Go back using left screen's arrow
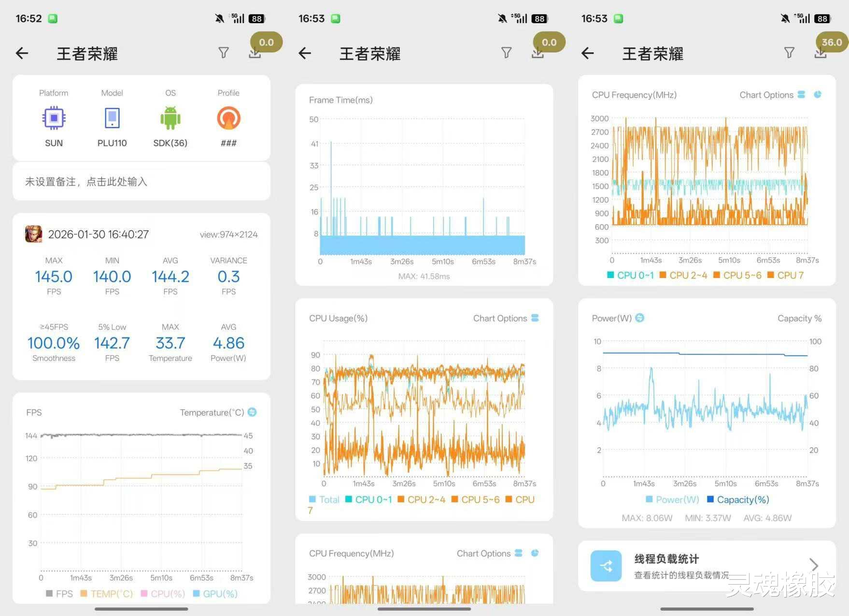Image resolution: width=849 pixels, height=616 pixels. 22,53
